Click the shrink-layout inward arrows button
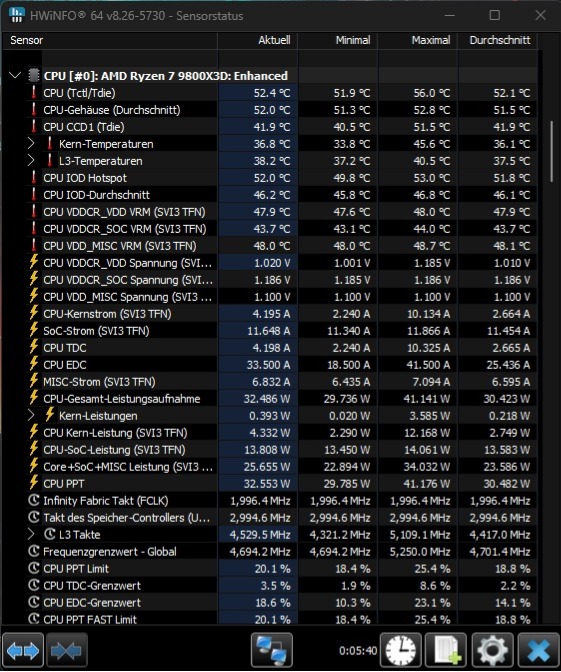Viewport: 561px width, 672px height. tap(66, 651)
